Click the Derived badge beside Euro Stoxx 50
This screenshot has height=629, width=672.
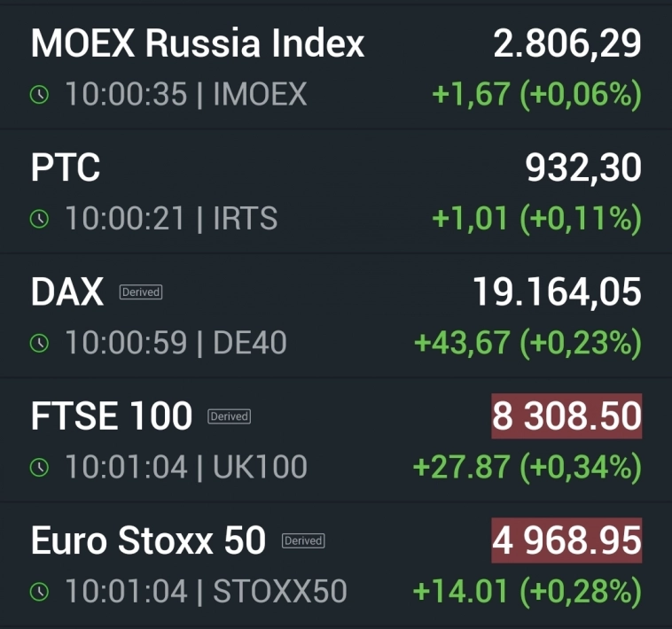(303, 540)
